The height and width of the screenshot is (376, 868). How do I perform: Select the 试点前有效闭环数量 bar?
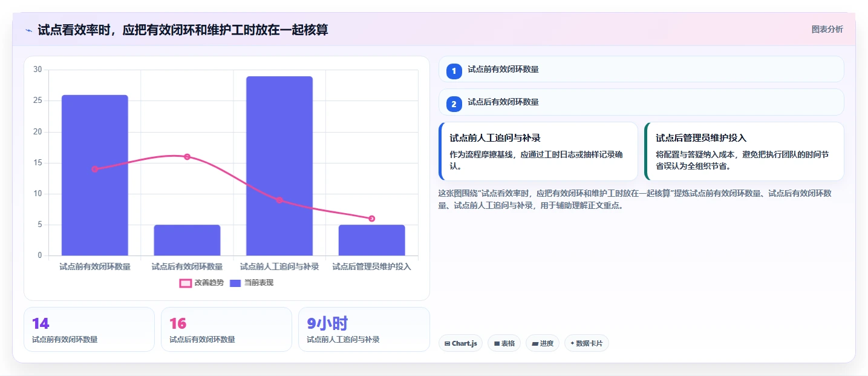tap(95, 175)
